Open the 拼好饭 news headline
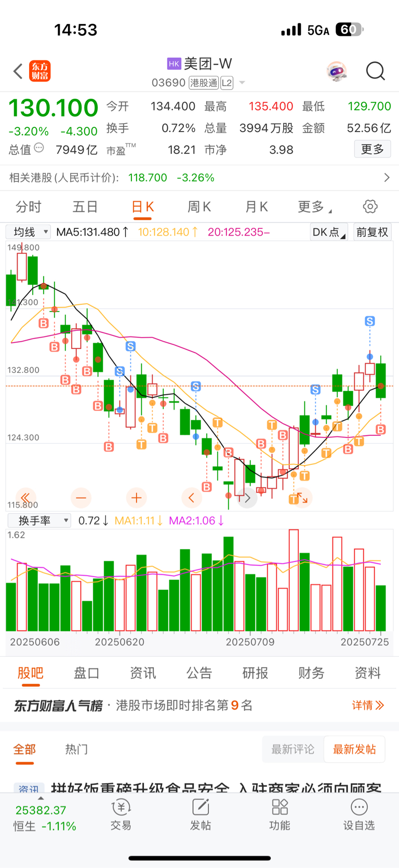The image size is (399, 868). (216, 788)
